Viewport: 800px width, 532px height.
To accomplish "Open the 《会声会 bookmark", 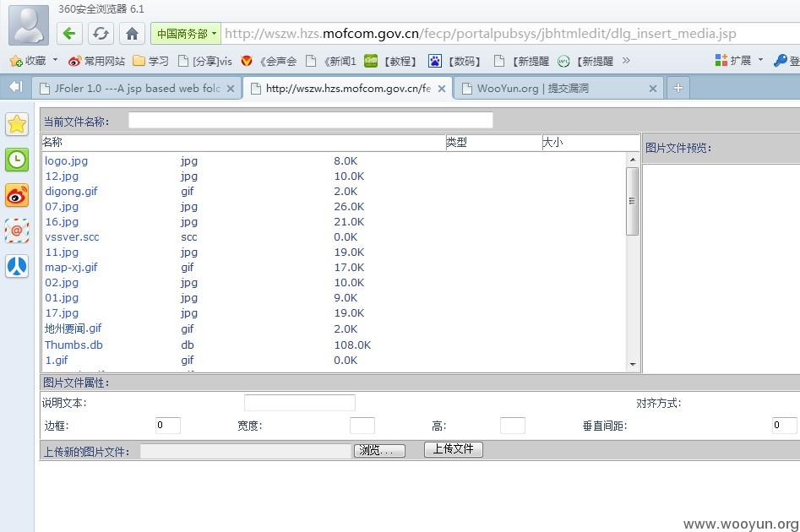I will pos(269,61).
